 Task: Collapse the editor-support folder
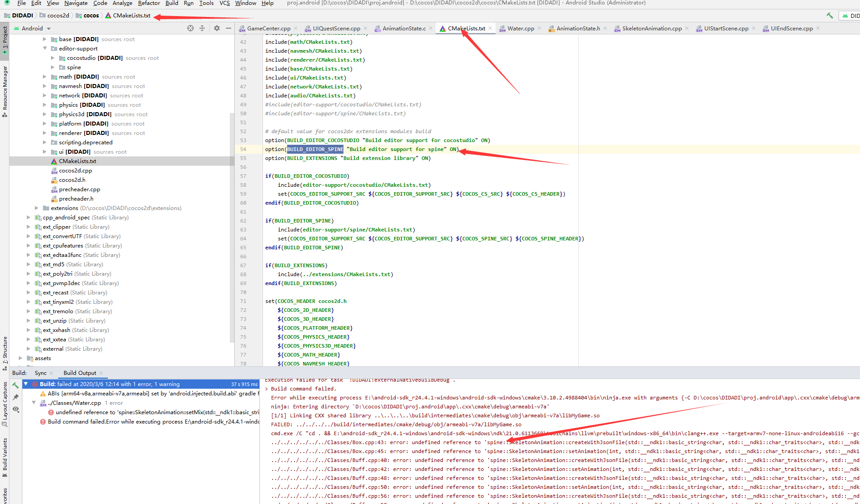point(45,49)
